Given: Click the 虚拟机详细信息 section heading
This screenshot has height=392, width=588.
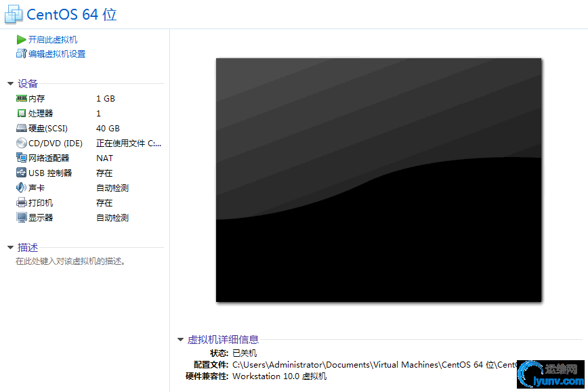Looking at the screenshot, I should pyautogui.click(x=223, y=340).
